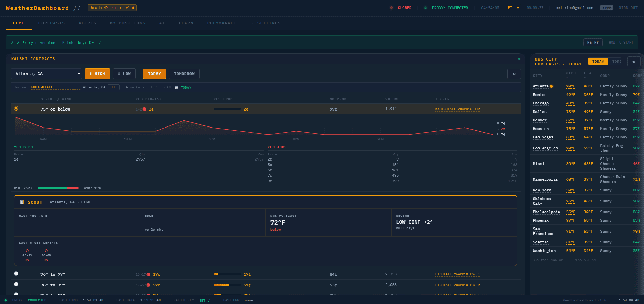This screenshot has height=304, width=644.
Task: Click the 03-23 settlement circle marker
Action: (27, 251)
